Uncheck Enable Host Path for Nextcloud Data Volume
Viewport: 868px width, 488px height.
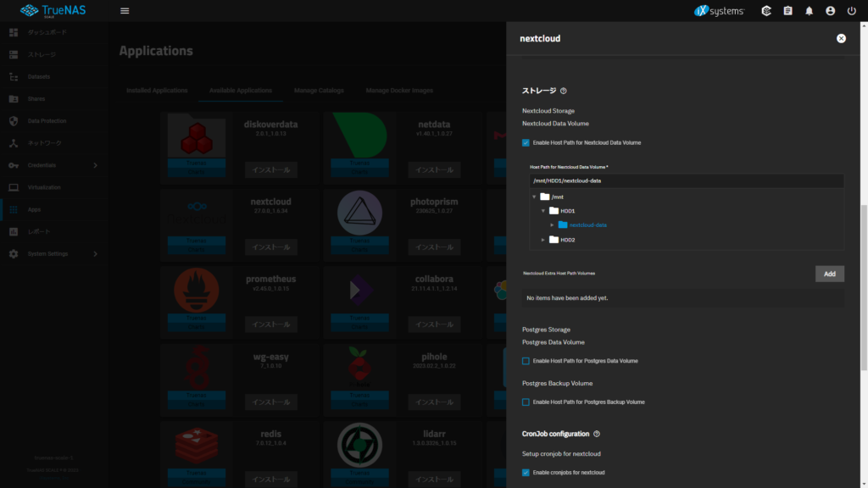(x=526, y=143)
